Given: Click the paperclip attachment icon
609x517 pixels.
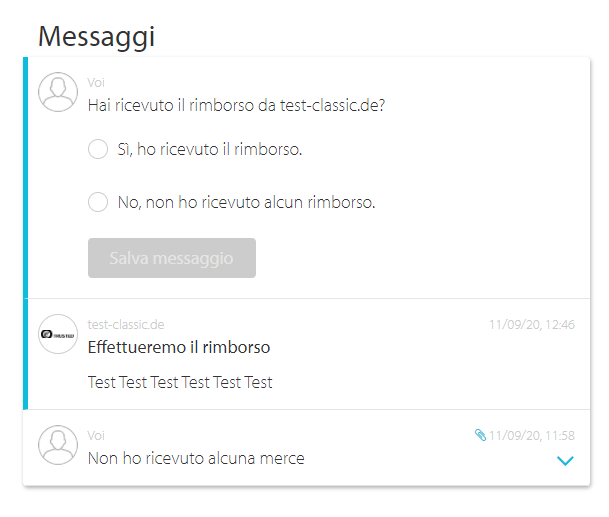Looking at the screenshot, I should [480, 435].
